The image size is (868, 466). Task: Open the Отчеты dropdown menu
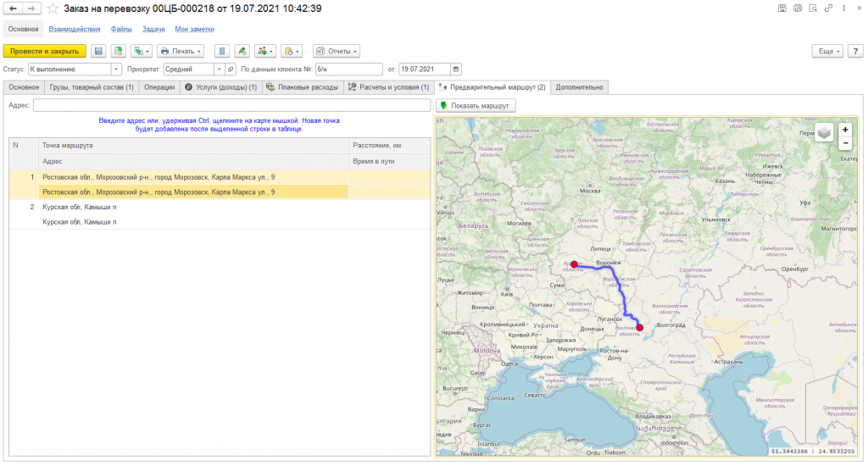337,51
